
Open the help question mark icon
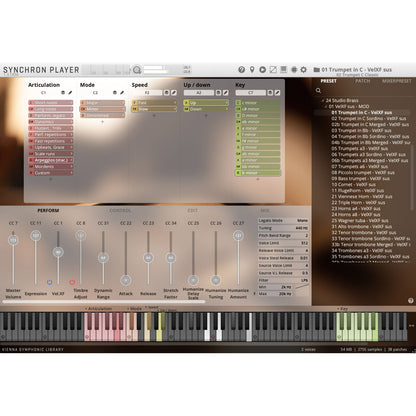pos(242,69)
